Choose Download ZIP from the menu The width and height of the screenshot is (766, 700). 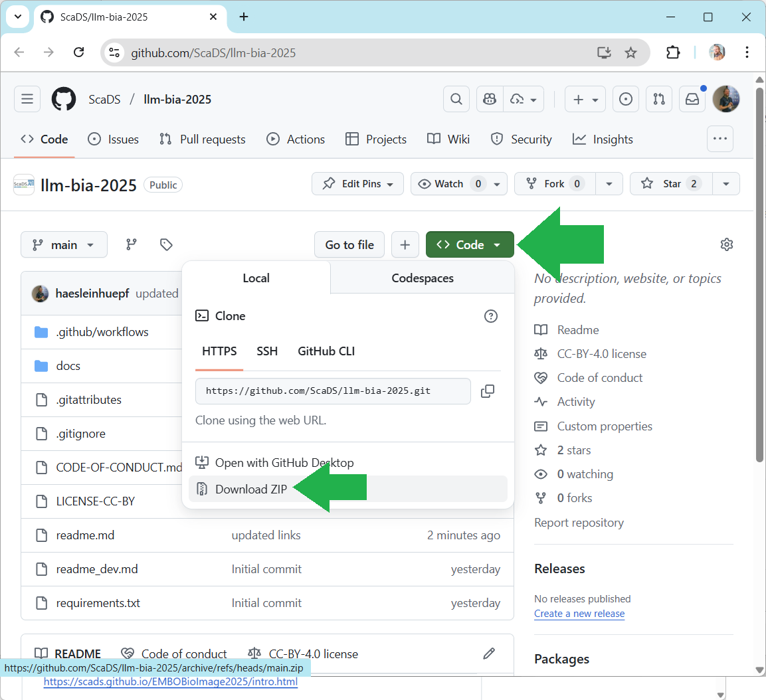click(x=251, y=489)
